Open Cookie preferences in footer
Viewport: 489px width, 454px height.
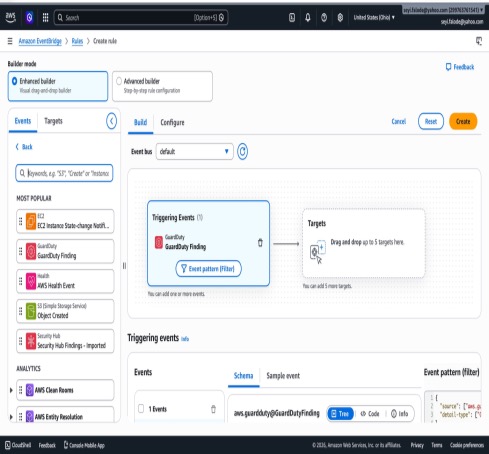[467, 445]
